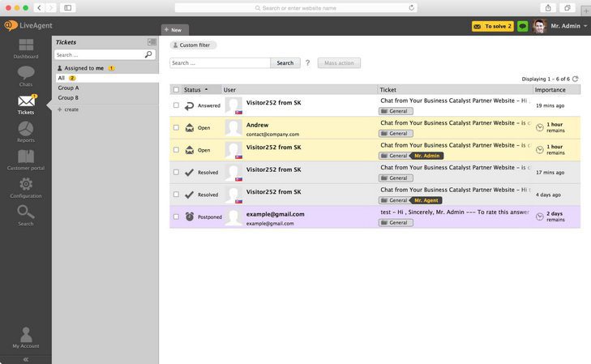Click the green chat status icon
This screenshot has height=364, width=591.
coord(522,26)
